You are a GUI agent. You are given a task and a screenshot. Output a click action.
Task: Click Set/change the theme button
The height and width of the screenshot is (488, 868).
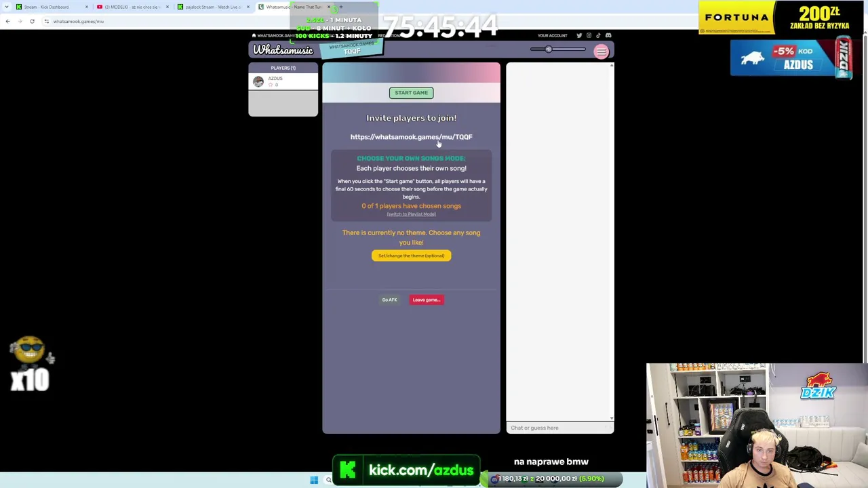click(411, 256)
